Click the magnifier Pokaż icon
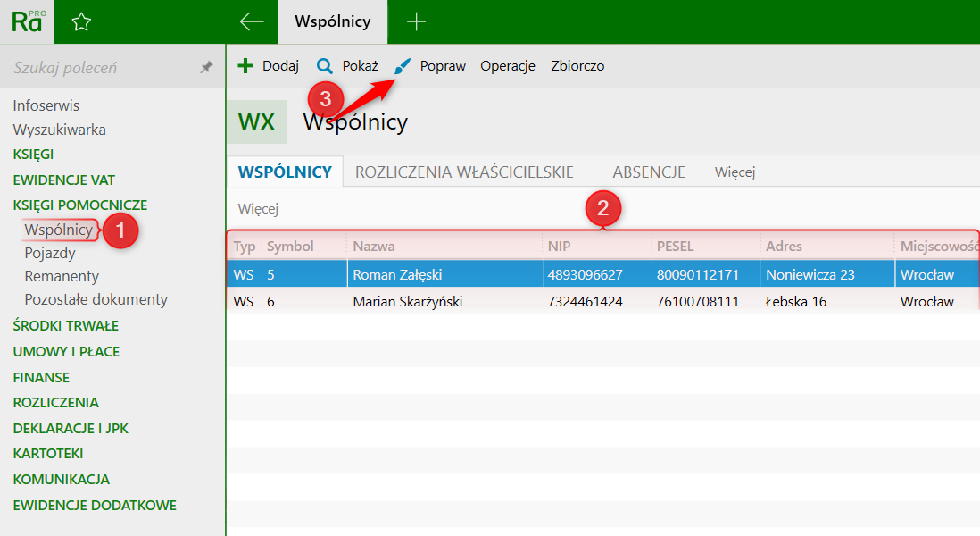Image resolution: width=980 pixels, height=536 pixels. tap(324, 66)
